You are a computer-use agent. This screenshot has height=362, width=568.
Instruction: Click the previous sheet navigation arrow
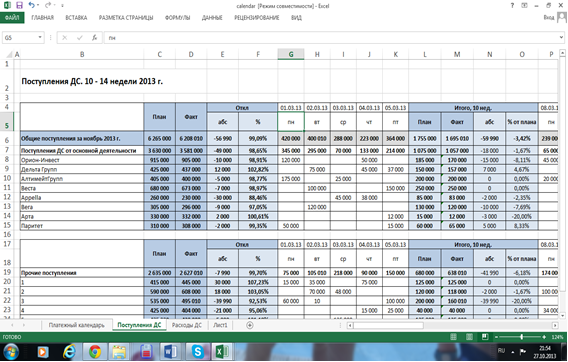[x=13, y=325]
